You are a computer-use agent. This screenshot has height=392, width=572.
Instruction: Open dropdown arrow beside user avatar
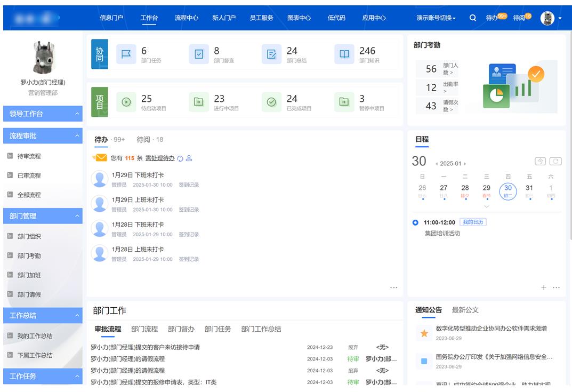pos(560,18)
